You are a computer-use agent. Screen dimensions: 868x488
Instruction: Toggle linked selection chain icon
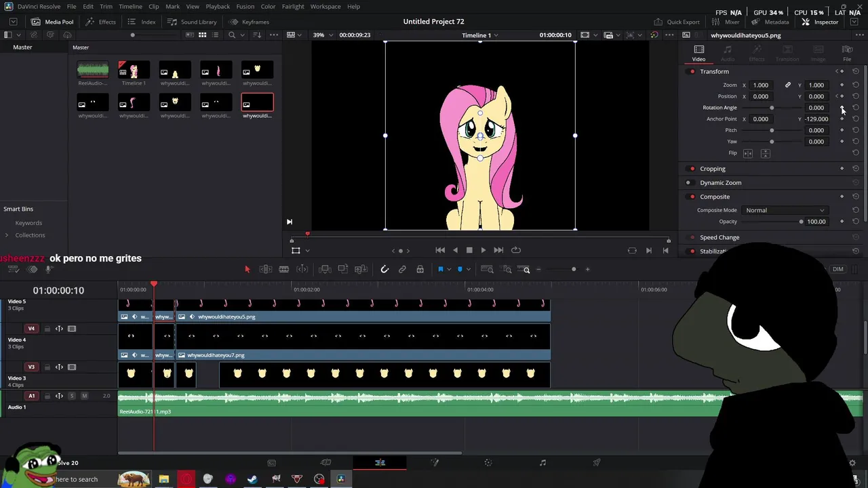(x=402, y=269)
